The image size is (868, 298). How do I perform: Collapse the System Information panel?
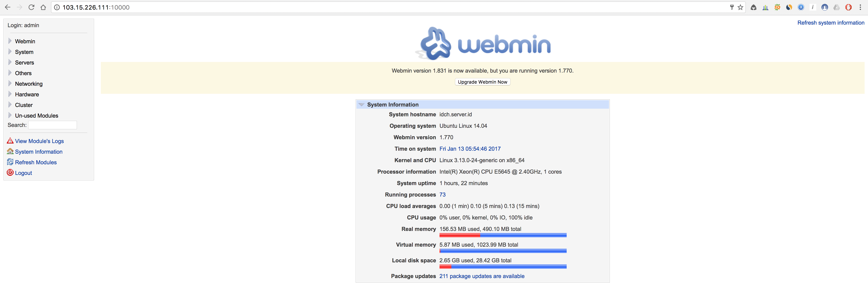(x=362, y=105)
